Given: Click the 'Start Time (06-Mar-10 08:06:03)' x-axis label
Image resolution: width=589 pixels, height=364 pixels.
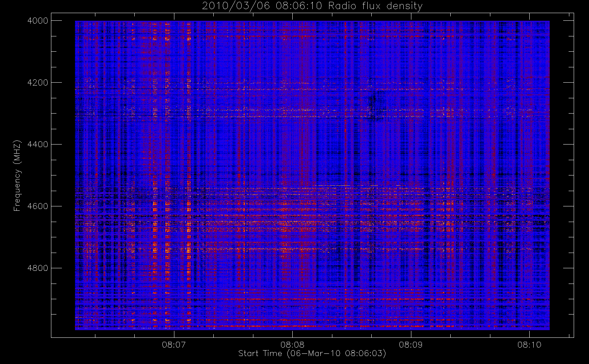Looking at the screenshot, I should pos(312,353).
